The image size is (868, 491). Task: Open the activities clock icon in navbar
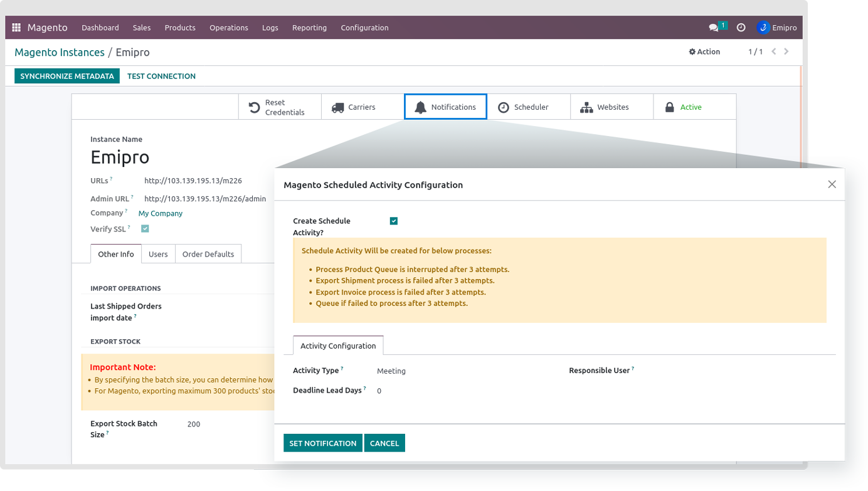pos(741,28)
